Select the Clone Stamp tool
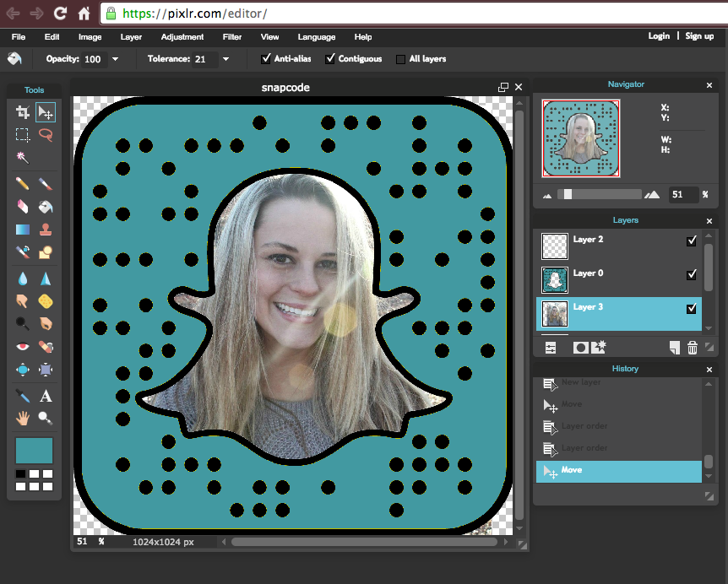Screen dimensions: 728x584 46,230
